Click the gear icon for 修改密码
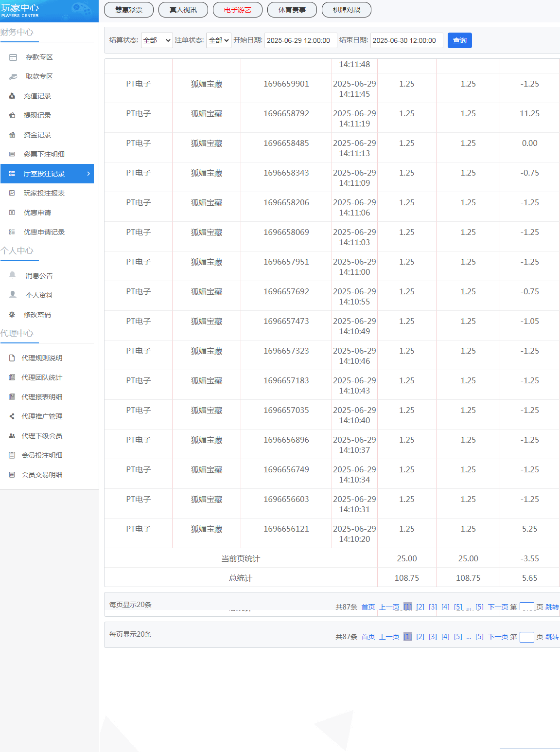The image size is (560, 752). (12, 315)
